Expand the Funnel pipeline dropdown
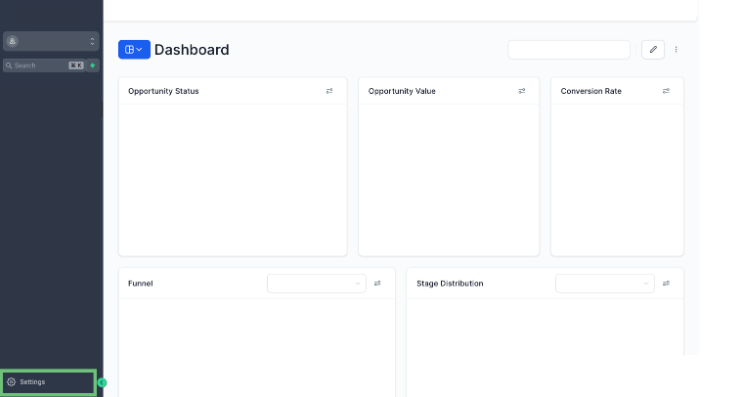The width and height of the screenshot is (743, 397). 317,283
